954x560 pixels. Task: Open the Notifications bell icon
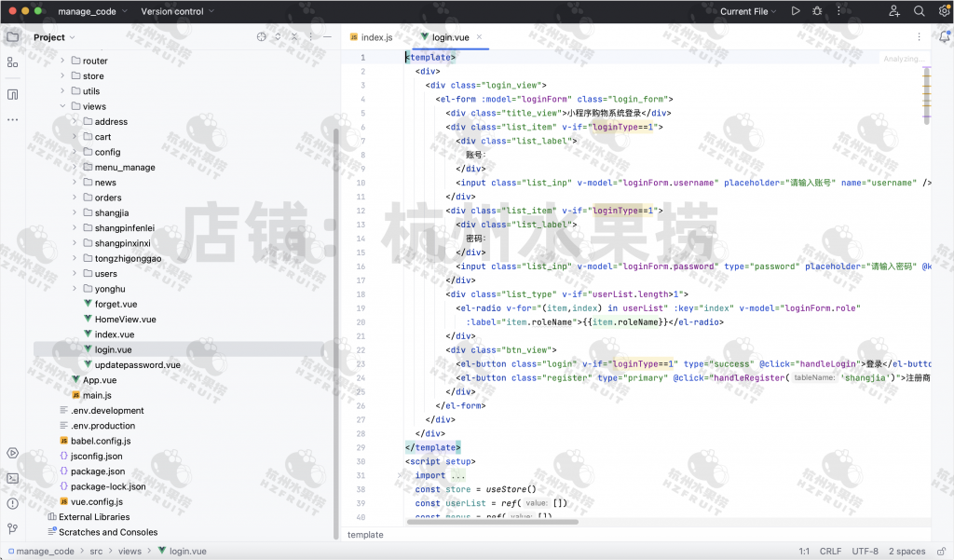[943, 37]
